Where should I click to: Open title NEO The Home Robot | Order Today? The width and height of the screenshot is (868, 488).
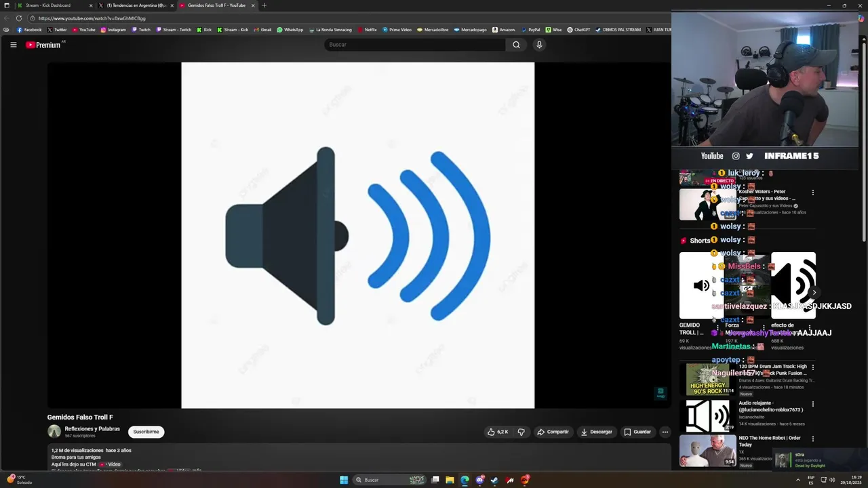[770, 441]
